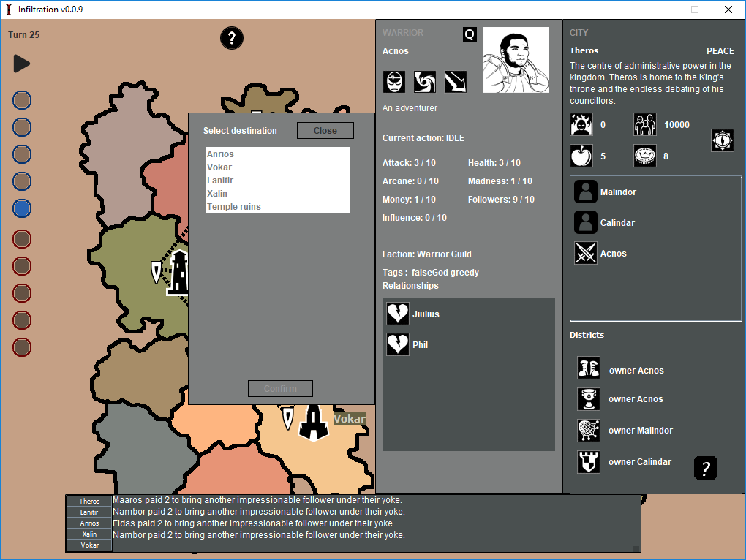The width and height of the screenshot is (746, 560).
Task: Click the eye emblem icon in city panel
Action: click(x=722, y=140)
